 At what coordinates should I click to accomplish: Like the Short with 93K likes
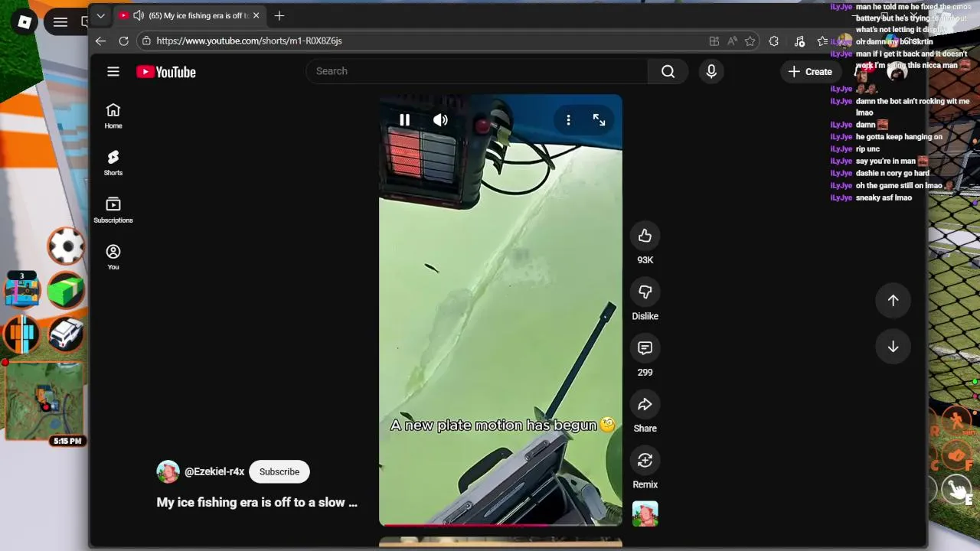pyautogui.click(x=645, y=236)
